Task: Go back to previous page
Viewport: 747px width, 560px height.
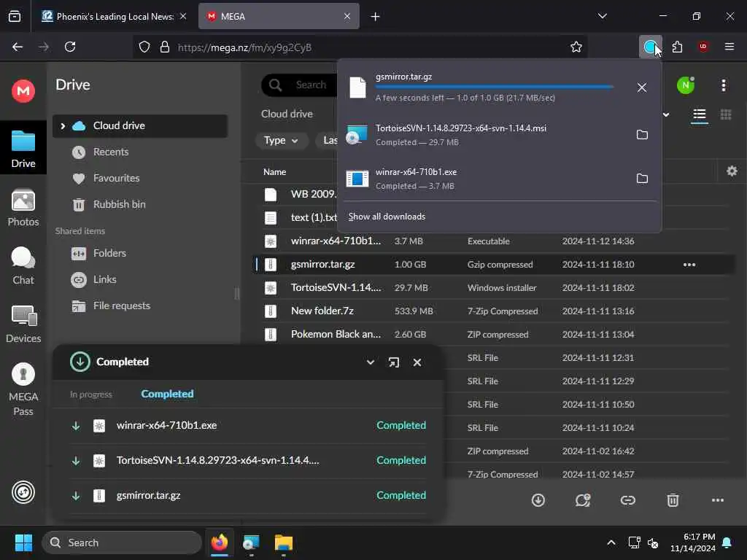Action: click(x=18, y=47)
